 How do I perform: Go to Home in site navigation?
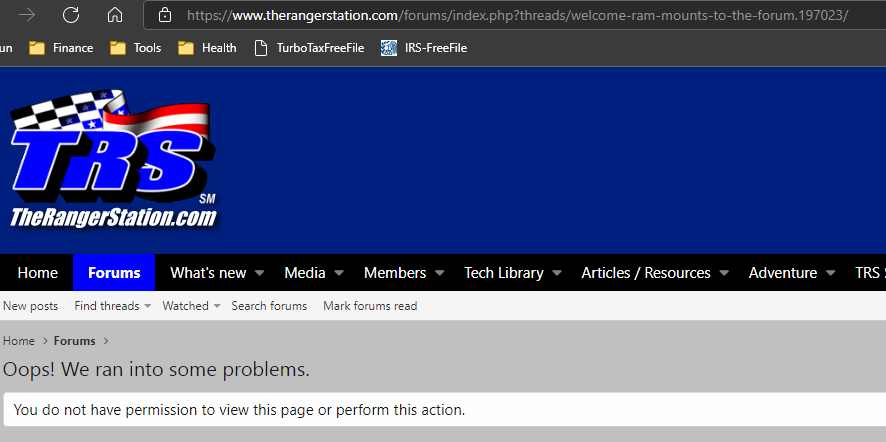(37, 273)
